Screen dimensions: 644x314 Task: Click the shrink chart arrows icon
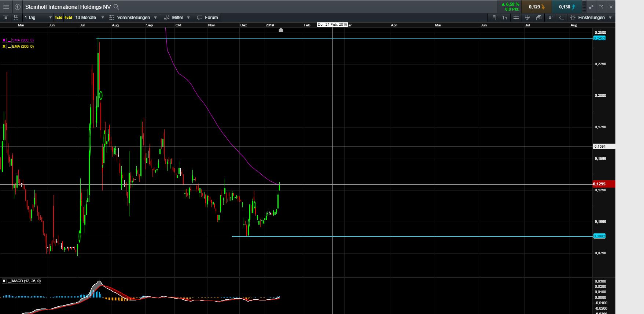pyautogui.click(x=591, y=7)
